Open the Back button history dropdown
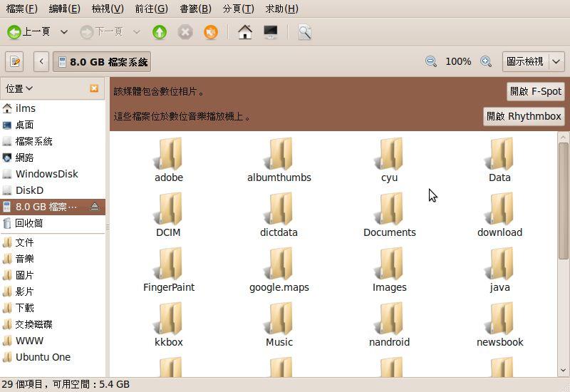 coord(64,32)
